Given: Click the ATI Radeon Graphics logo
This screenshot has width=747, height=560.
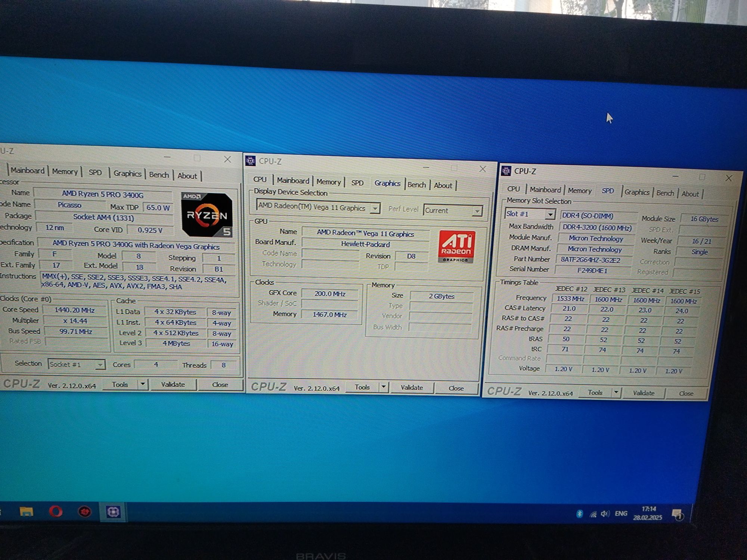Looking at the screenshot, I should click(456, 246).
